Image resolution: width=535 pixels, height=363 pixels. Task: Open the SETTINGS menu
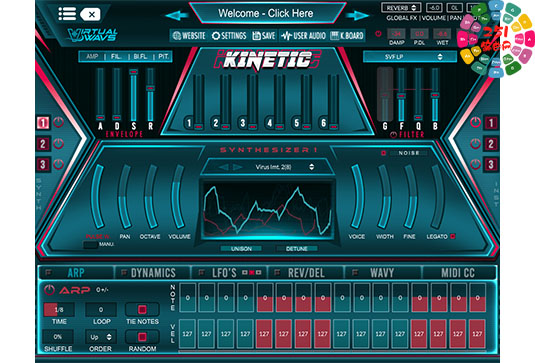pos(229,35)
